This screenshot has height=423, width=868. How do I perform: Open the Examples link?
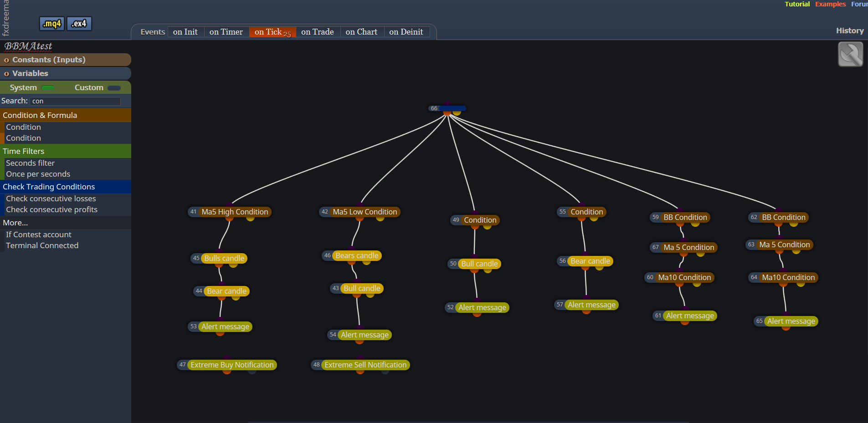(830, 4)
